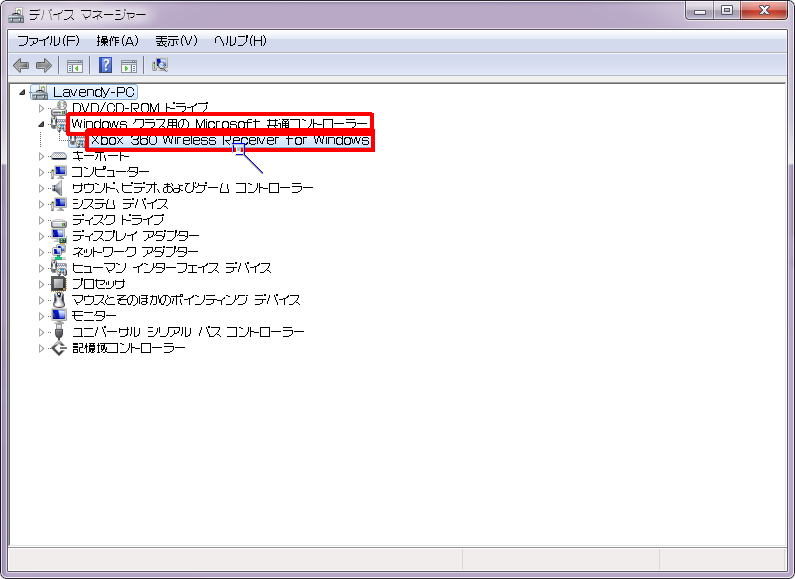795x579 pixels.
Task: Scan for hardware changes icon
Action: (x=160, y=65)
